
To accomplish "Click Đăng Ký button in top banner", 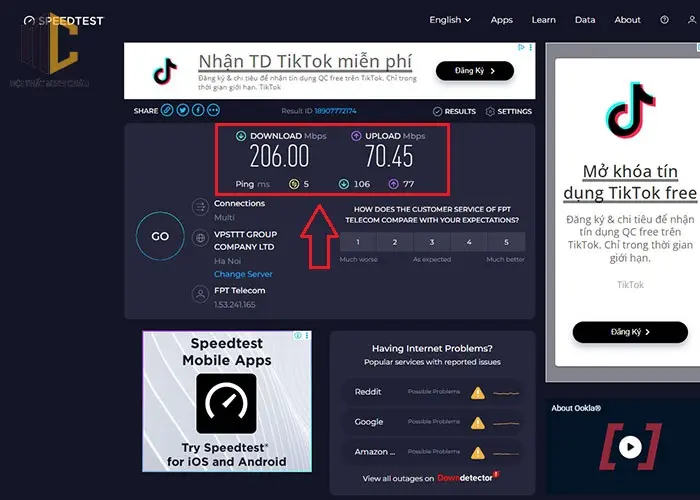I will [x=475, y=71].
